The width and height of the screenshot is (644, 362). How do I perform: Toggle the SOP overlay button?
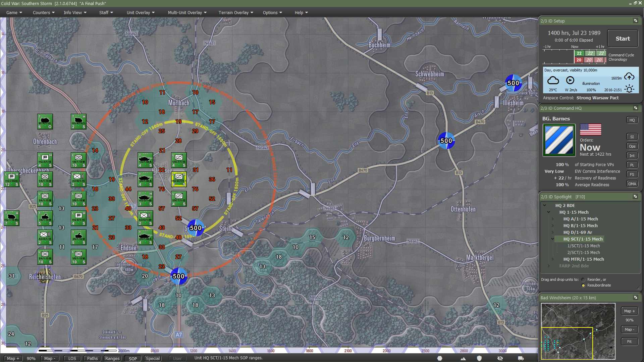tap(133, 358)
